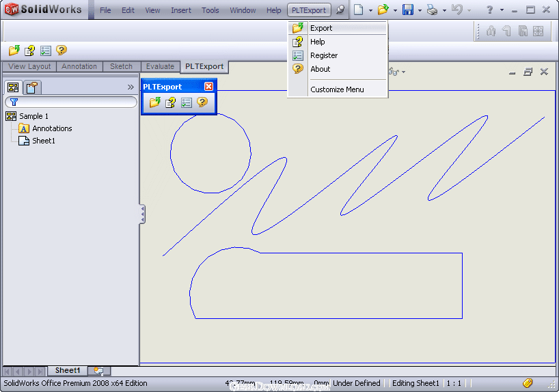Choose About from the PLTExport menu

[x=338, y=69]
